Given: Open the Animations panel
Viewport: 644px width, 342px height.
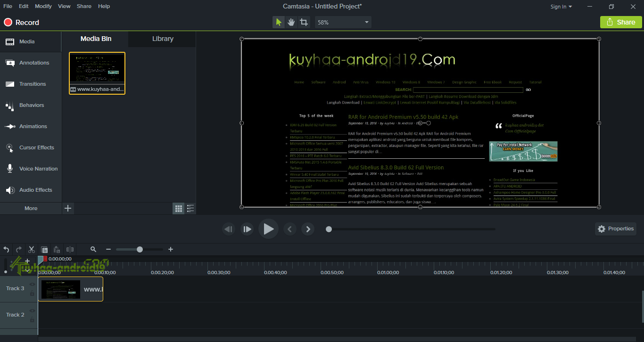Looking at the screenshot, I should (x=31, y=126).
